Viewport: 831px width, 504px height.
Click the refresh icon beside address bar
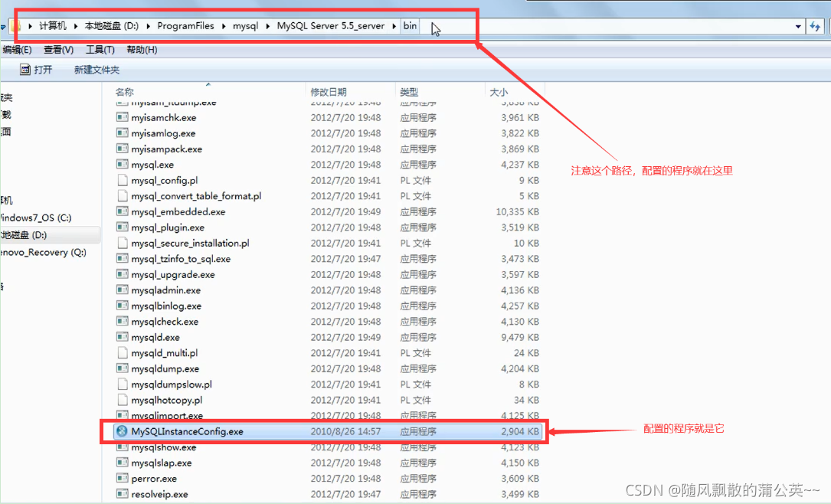point(815,26)
